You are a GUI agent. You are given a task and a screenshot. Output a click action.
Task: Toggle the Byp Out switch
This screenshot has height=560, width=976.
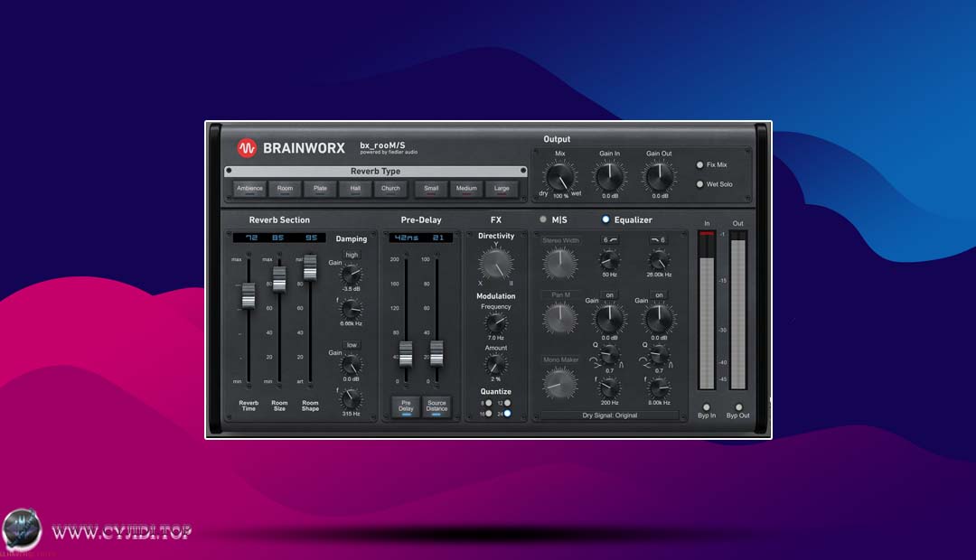[739, 407]
